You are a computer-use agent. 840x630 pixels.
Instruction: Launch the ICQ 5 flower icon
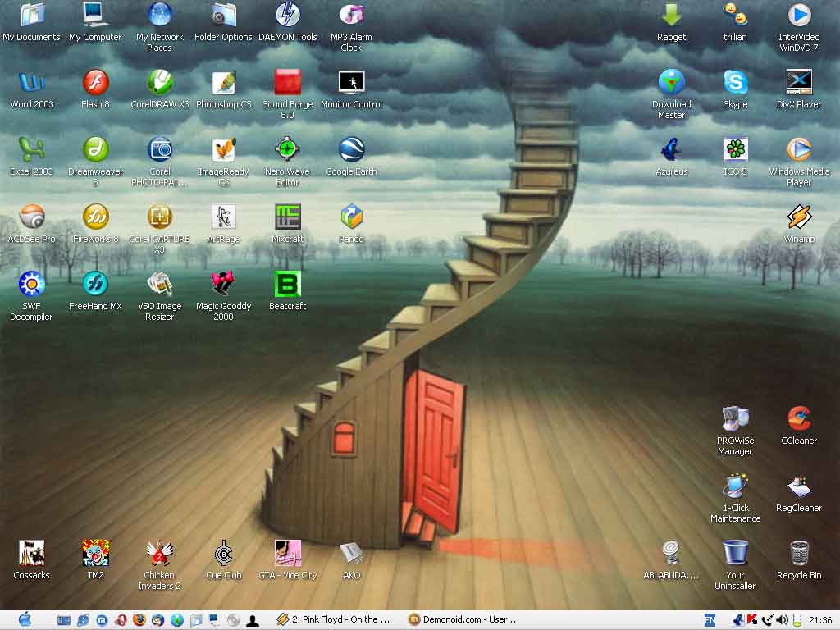(735, 149)
